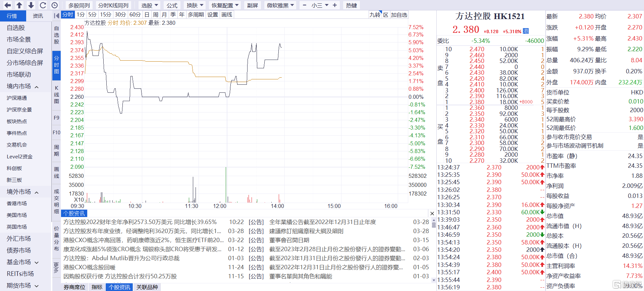Click the 港 market badge icon
Screen dimensions: 644x291
526,31
